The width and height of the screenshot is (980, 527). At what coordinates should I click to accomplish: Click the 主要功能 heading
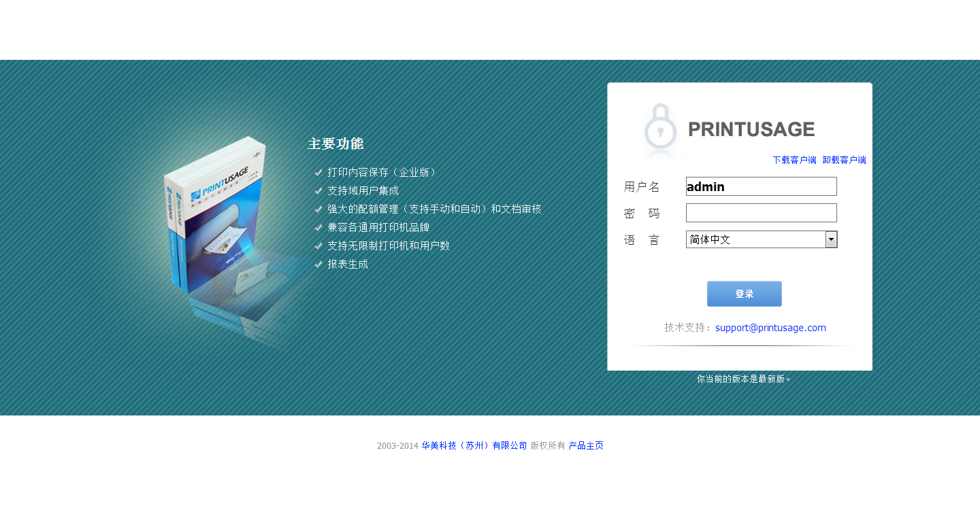pos(336,143)
